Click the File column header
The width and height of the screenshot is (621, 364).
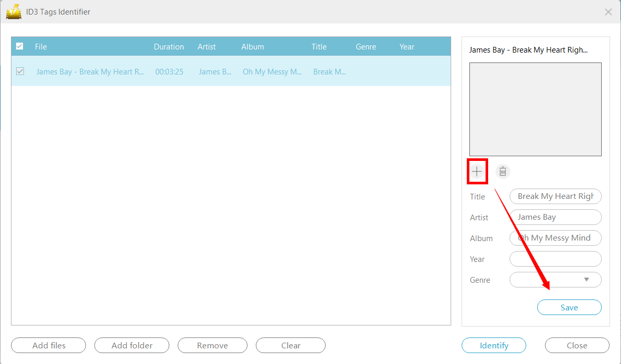(41, 46)
